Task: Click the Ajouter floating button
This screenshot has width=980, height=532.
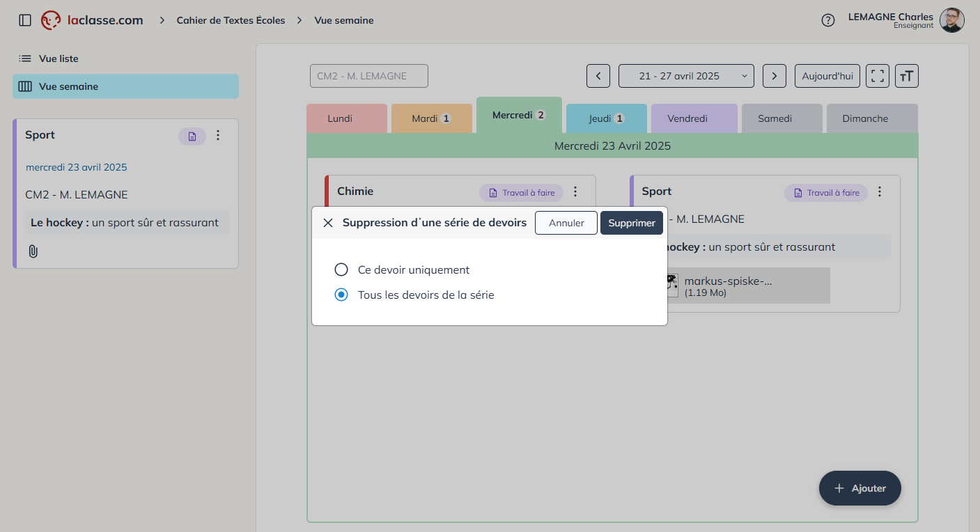Action: click(x=860, y=488)
